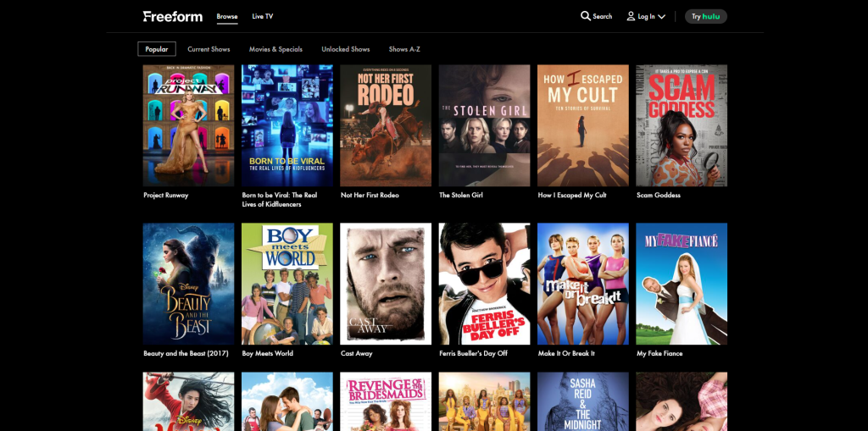The height and width of the screenshot is (431, 868).
Task: Click the Boy Meets World title text
Action: [x=268, y=354]
